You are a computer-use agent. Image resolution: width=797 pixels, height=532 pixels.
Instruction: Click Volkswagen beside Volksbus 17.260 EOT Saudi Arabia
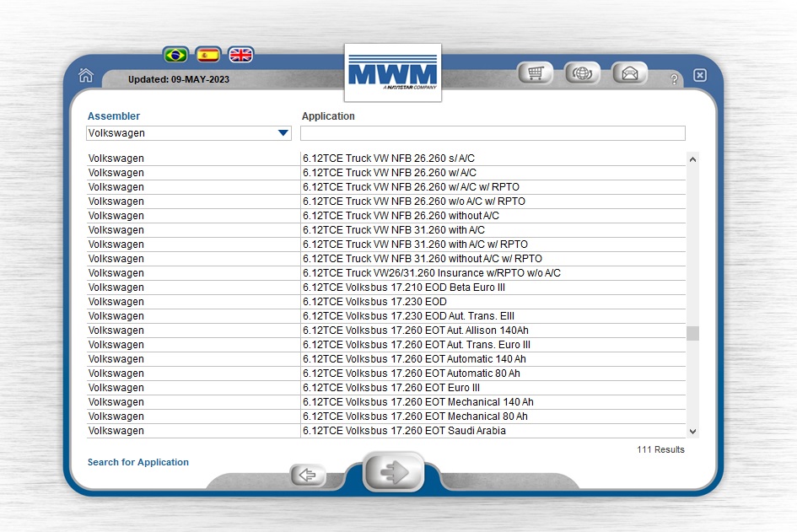coord(116,431)
